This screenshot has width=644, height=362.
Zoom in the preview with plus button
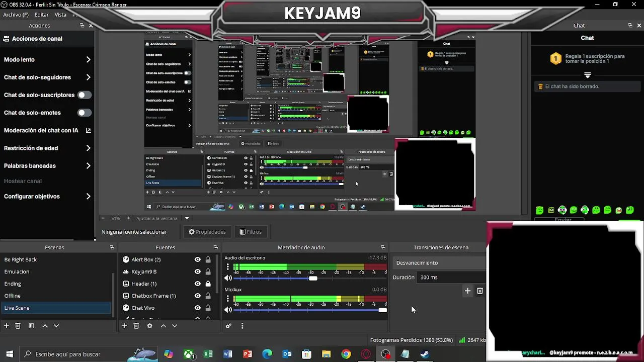tap(128, 218)
